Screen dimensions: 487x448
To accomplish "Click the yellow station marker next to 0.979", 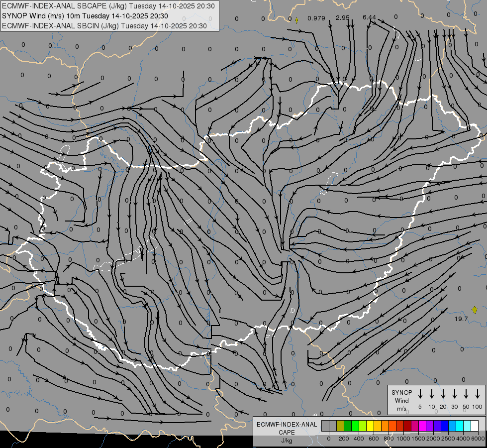I will [296, 20].
